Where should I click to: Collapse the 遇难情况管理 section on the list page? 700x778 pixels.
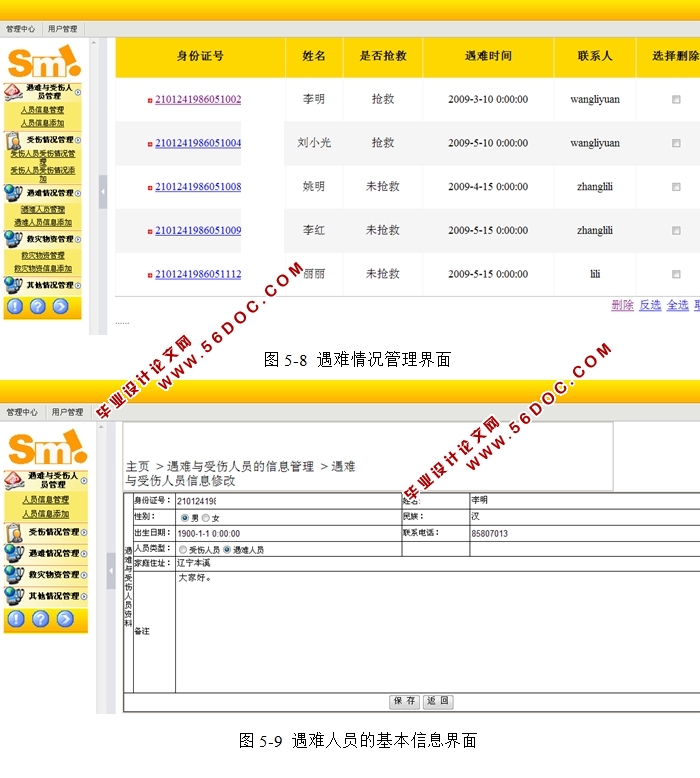(79, 193)
